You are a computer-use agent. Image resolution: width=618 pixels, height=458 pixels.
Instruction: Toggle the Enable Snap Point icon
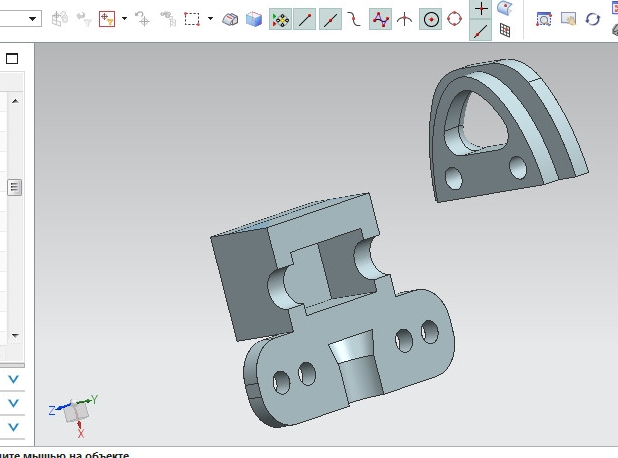(281, 19)
